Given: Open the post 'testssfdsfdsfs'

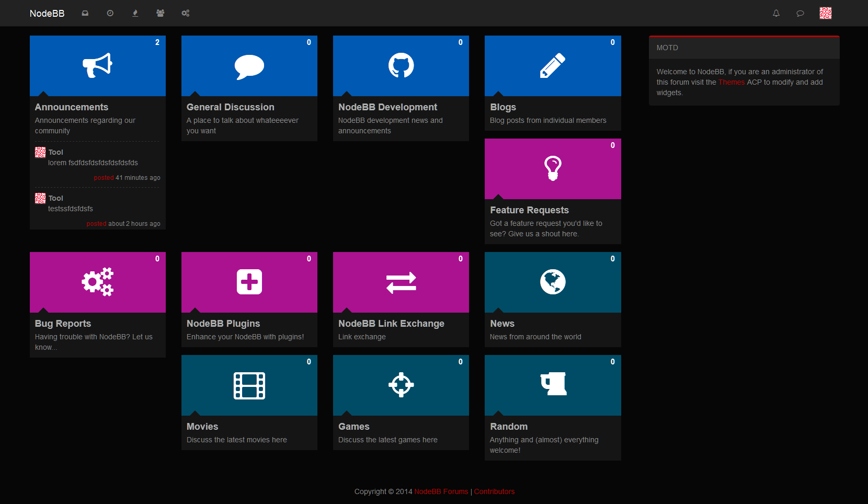Looking at the screenshot, I should tap(71, 209).
